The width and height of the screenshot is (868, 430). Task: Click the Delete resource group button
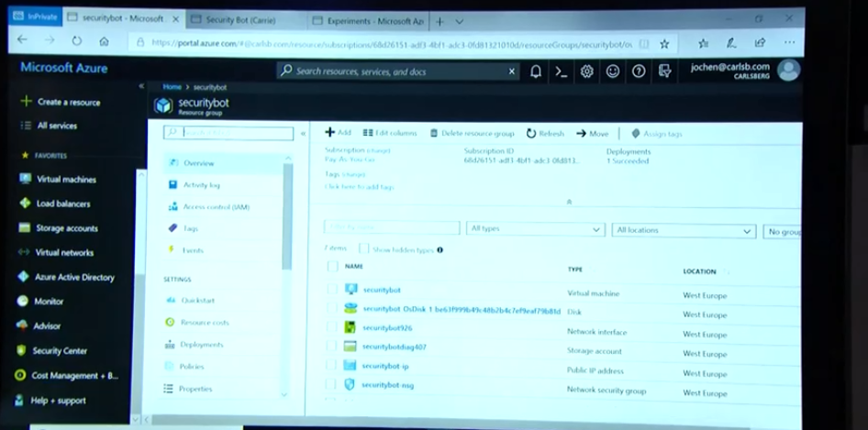coord(471,134)
